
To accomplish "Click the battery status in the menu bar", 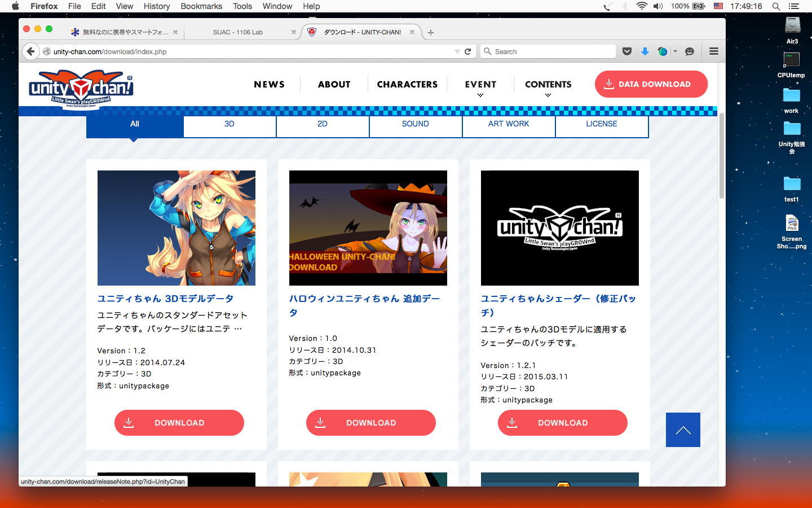I will click(x=688, y=6).
